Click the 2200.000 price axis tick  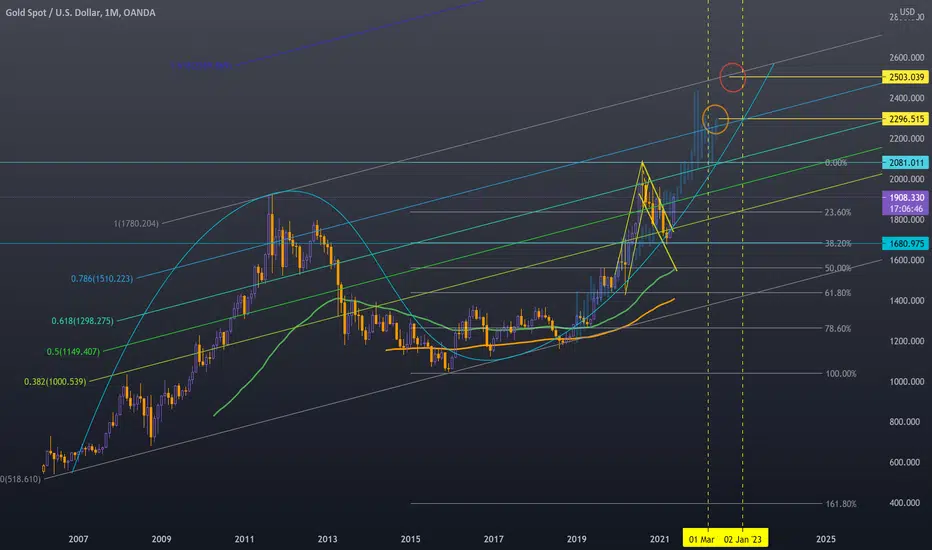pyautogui.click(x=907, y=139)
